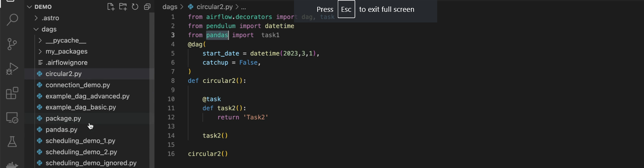Click the 'task2()' call on line 14

215,135
